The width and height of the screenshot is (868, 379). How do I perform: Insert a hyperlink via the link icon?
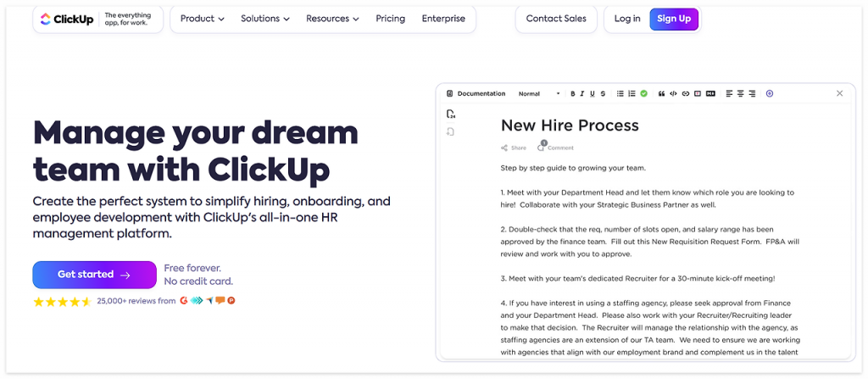[x=686, y=93]
